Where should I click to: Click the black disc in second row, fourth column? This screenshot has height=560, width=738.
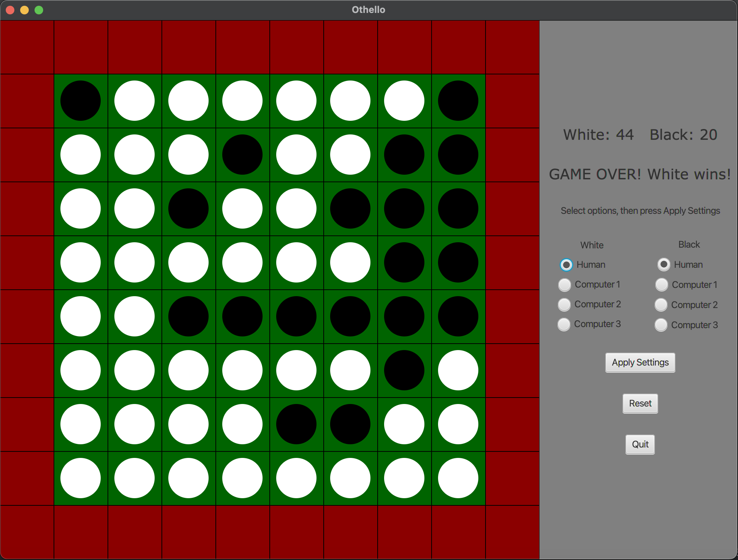pos(242,155)
